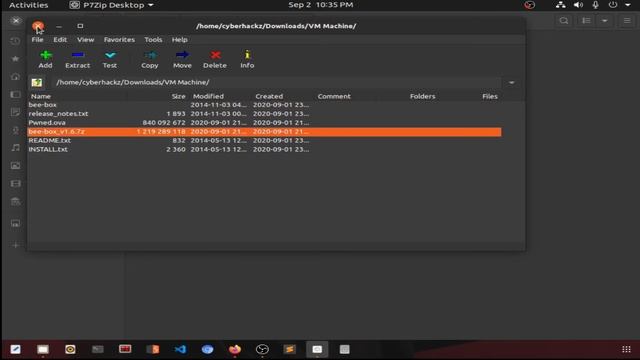Click the up-folder icon beside address bar

pos(37,82)
